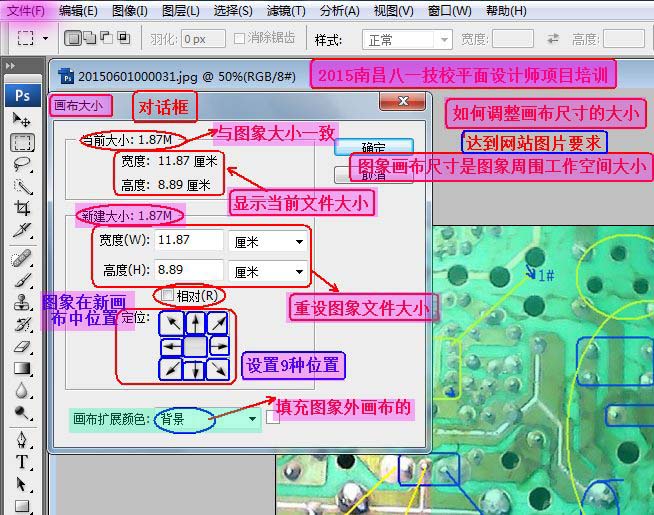Toggle the 消除锯齿 checkbox

click(240, 39)
